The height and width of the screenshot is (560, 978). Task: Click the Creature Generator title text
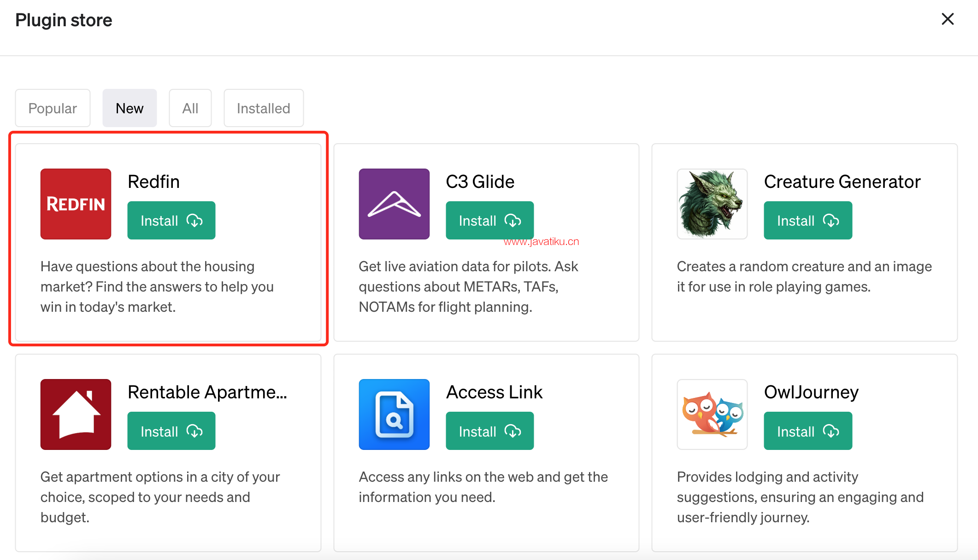click(x=842, y=181)
